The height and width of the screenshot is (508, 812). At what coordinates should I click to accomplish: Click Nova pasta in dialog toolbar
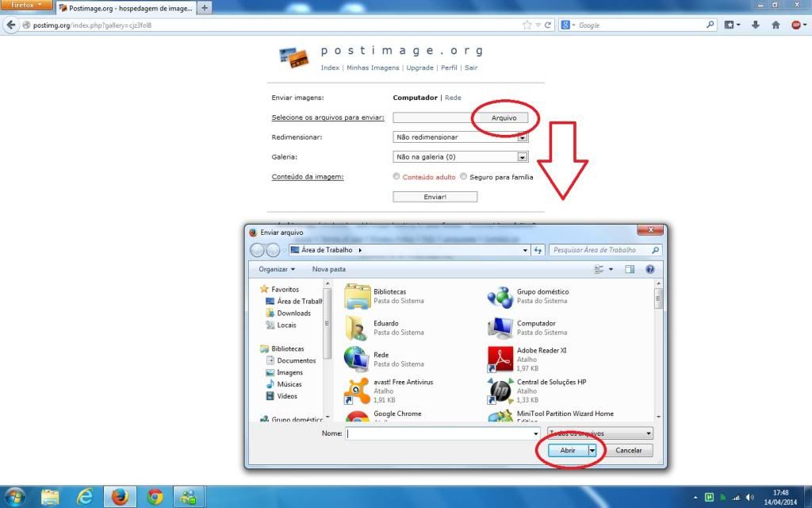(x=329, y=269)
